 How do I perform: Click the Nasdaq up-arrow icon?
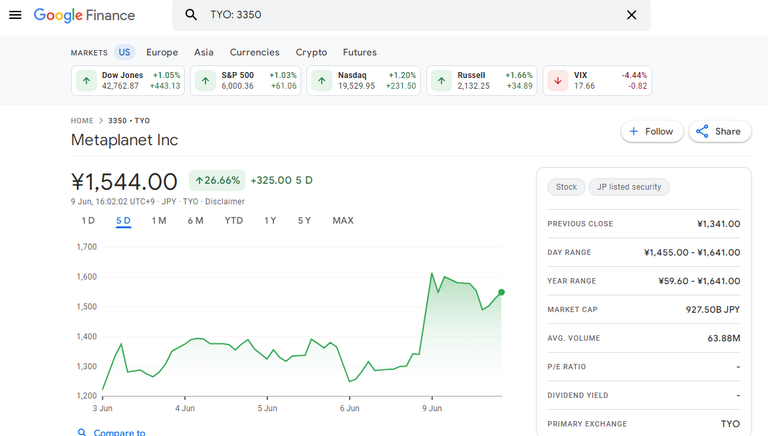(322, 81)
